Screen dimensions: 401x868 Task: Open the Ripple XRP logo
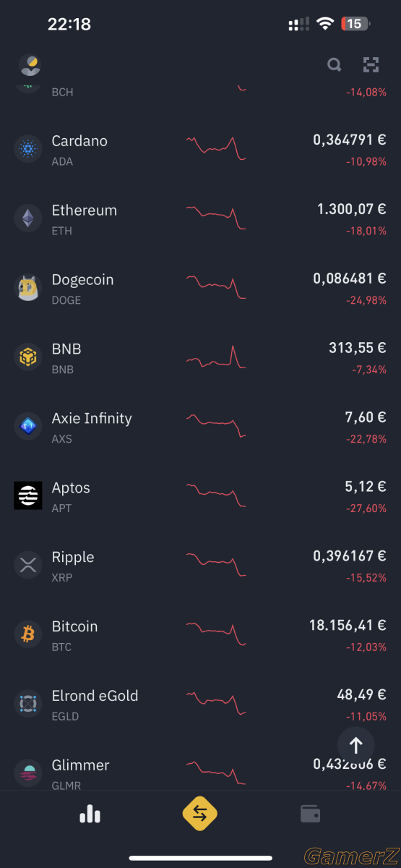[x=28, y=565]
